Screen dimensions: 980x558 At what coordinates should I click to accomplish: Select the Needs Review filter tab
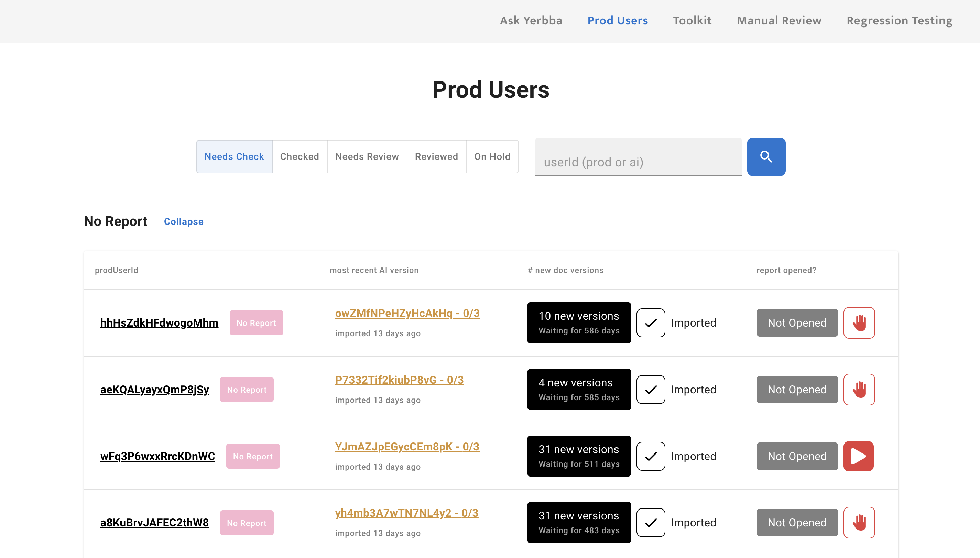(x=367, y=156)
